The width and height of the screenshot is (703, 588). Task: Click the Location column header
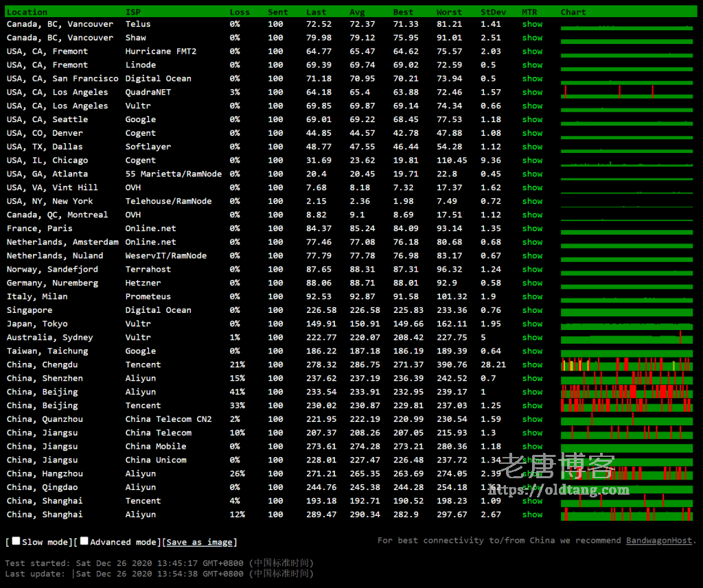(27, 12)
